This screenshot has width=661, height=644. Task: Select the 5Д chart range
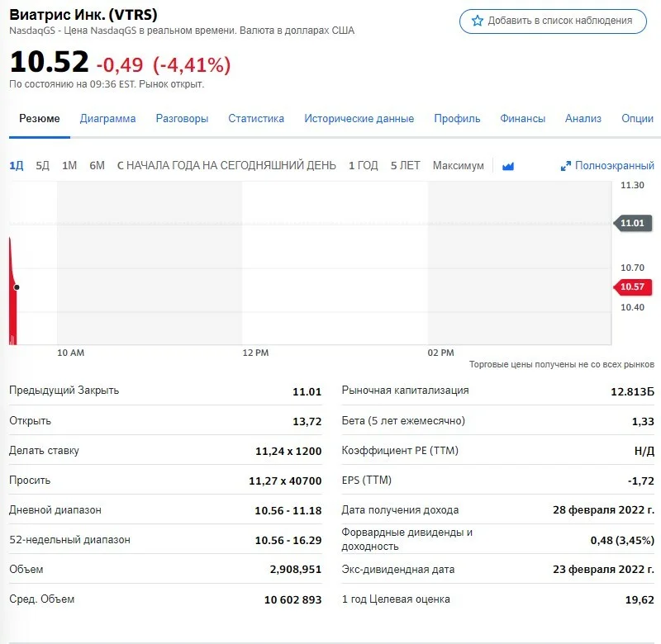point(43,165)
